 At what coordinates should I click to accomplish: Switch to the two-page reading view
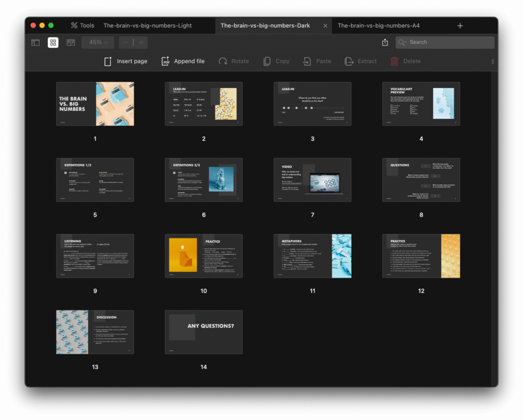pos(70,42)
